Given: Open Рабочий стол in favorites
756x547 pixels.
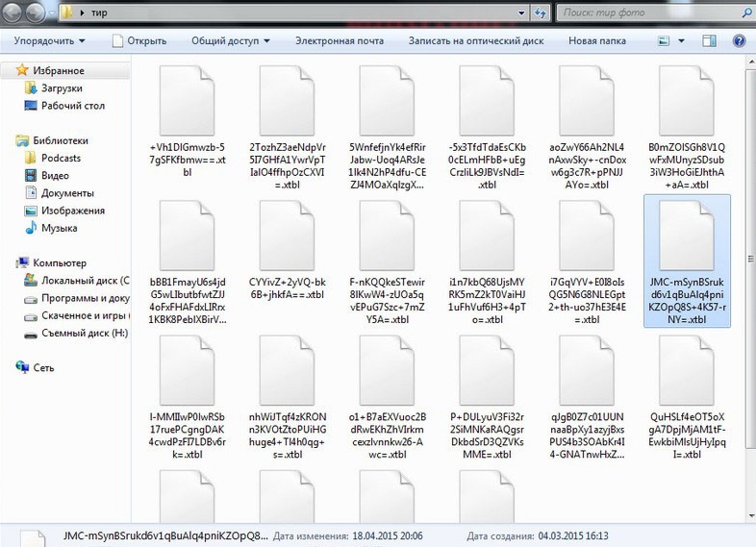Looking at the screenshot, I should pos(72,106).
